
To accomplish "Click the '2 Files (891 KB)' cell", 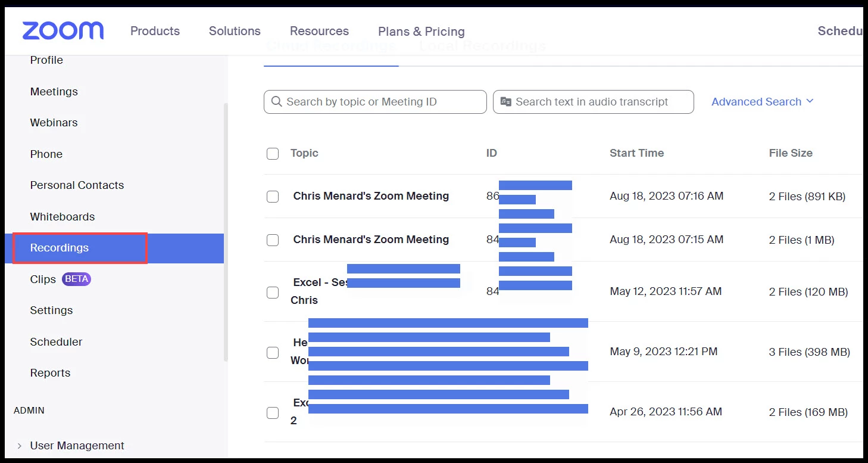I will (807, 197).
